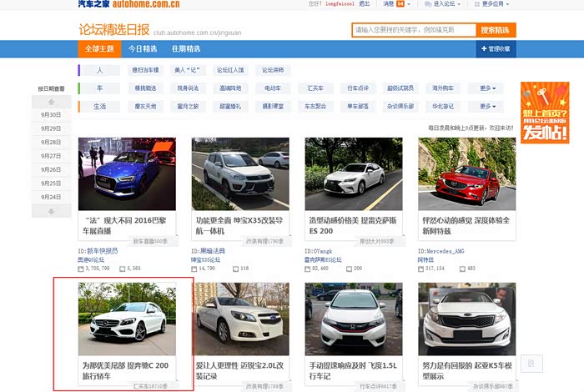Expand 更多 in the 车 category row
Image resolution: width=584 pixels, height=392 pixels.
(x=487, y=88)
